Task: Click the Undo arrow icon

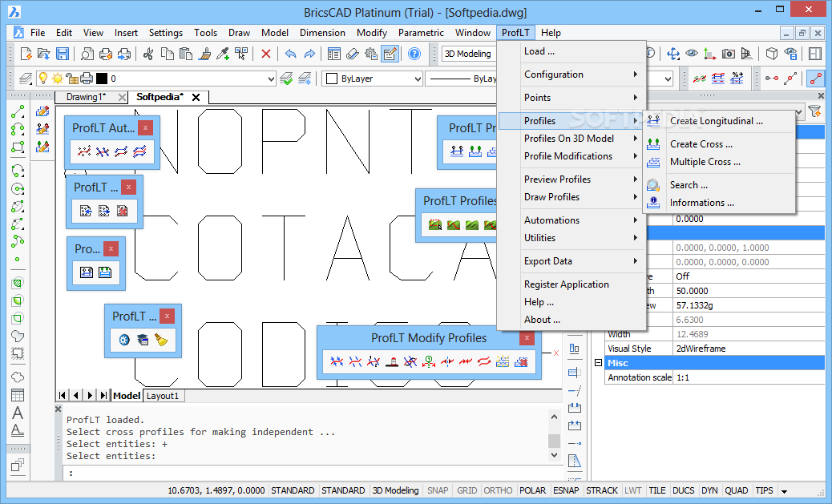Action: (x=290, y=54)
